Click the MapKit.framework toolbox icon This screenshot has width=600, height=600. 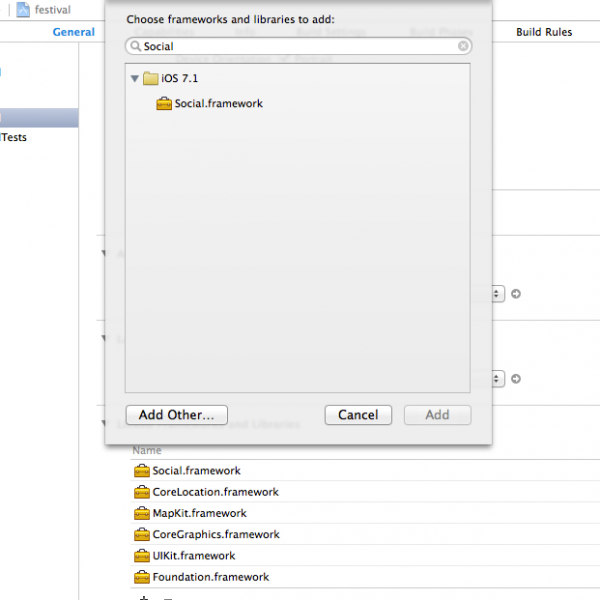click(142, 513)
